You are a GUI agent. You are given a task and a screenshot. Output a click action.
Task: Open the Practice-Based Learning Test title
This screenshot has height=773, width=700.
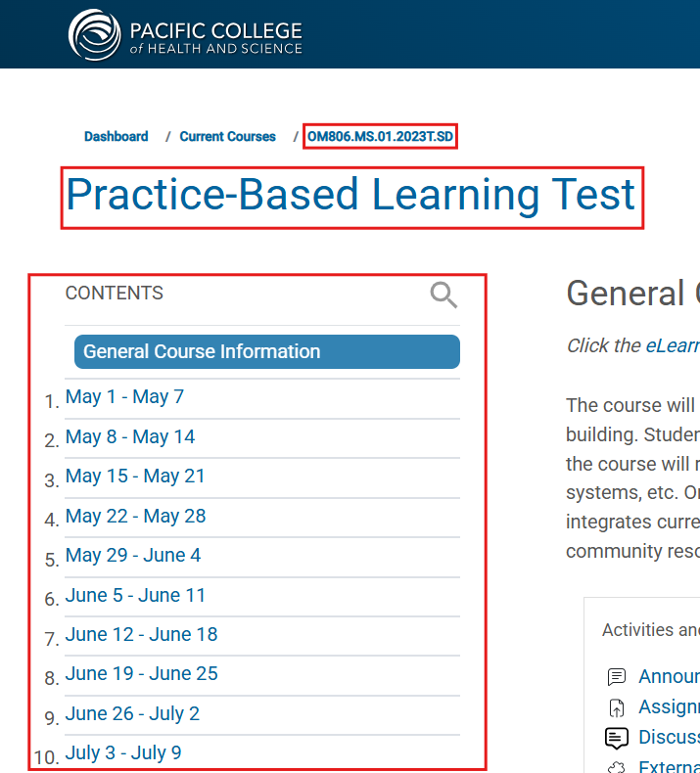point(350,195)
